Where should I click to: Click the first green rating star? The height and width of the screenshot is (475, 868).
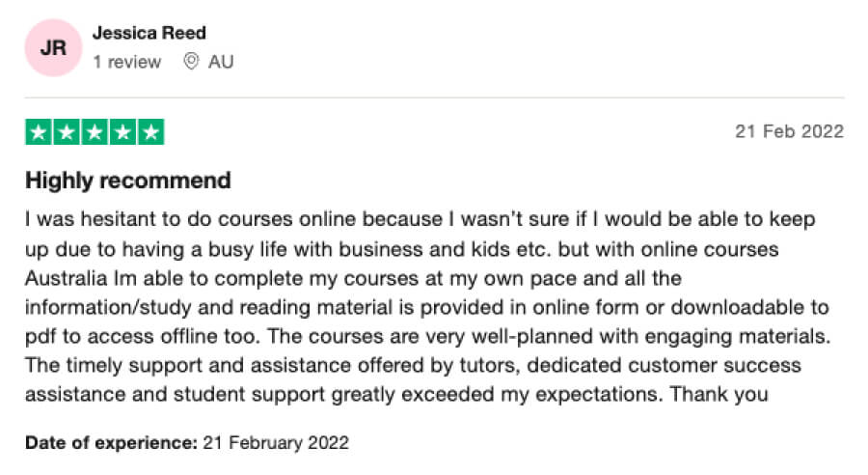(39, 132)
